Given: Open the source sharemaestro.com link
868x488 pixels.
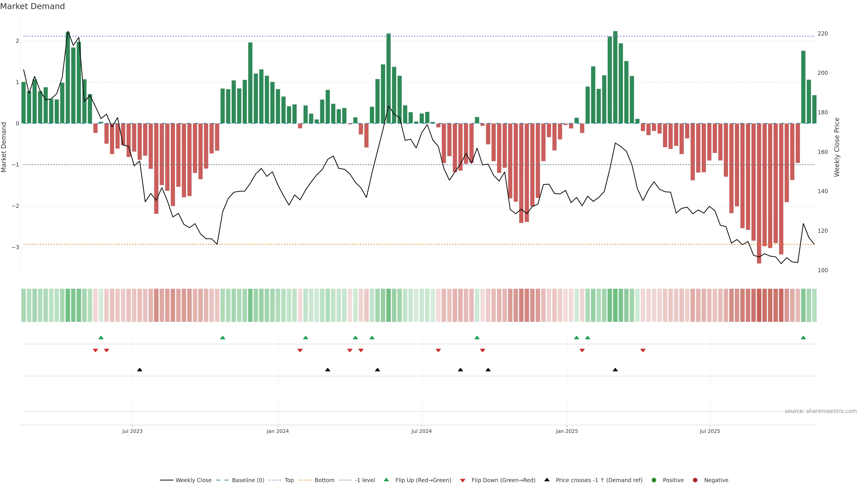Looking at the screenshot, I should click(x=821, y=411).
